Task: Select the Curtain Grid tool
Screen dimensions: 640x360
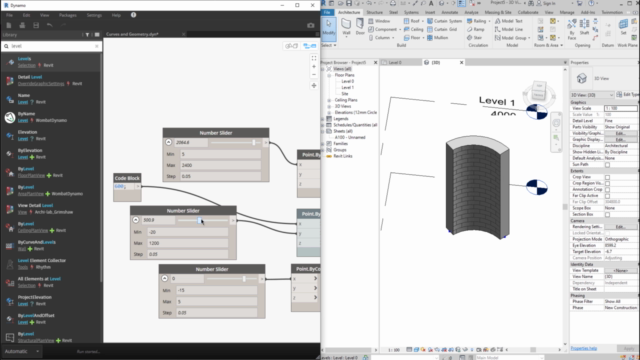Action: click(x=442, y=29)
